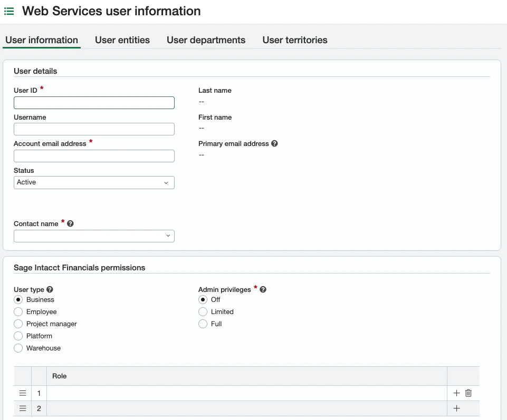Select the Role cell in row 1
This screenshot has width=507, height=420.
(x=247, y=393)
